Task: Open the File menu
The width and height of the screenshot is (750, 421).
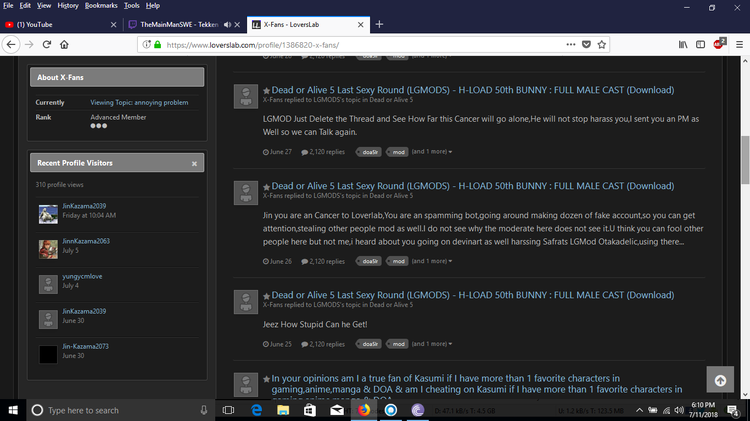Action: point(8,6)
